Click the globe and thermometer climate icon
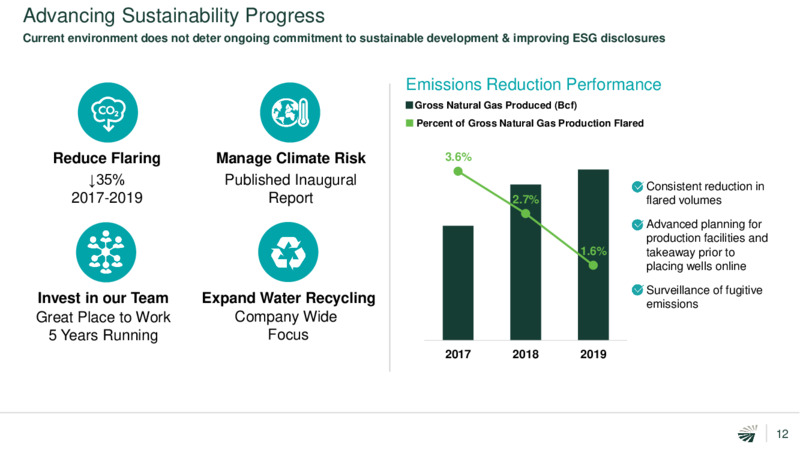The image size is (800, 450). tap(290, 113)
